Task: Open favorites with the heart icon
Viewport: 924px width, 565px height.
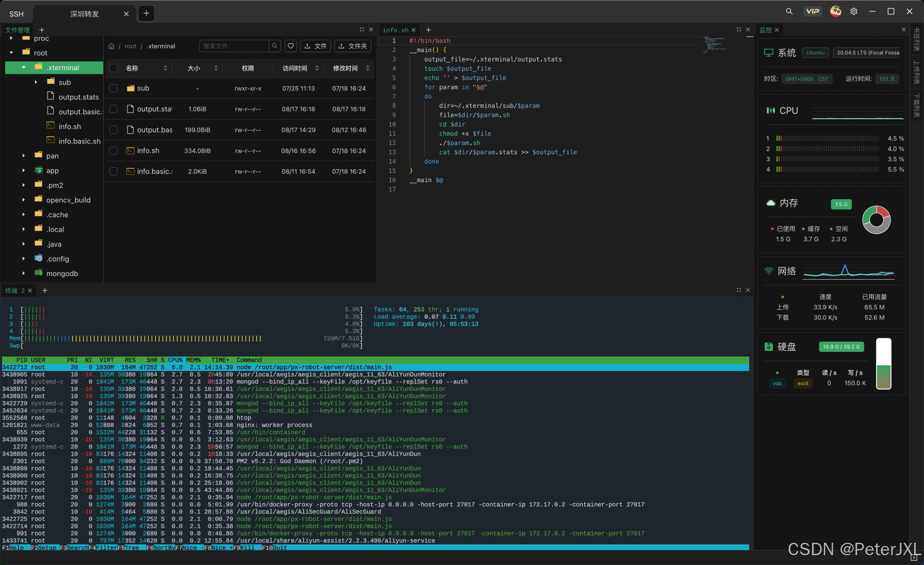Action: coord(291,46)
